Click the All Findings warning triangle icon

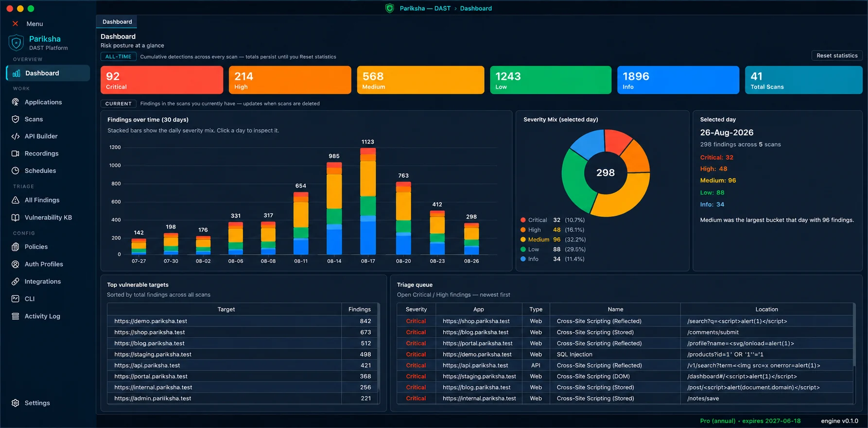tap(16, 200)
